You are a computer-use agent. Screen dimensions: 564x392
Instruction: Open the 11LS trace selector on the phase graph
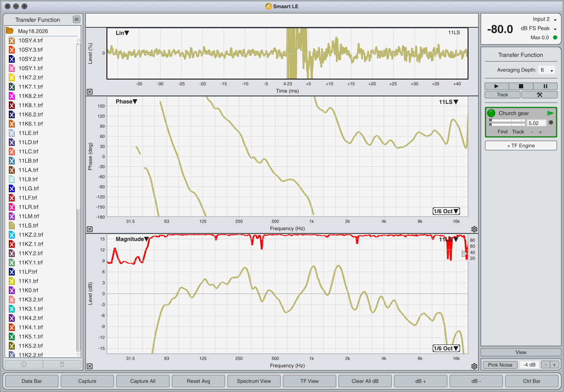449,102
